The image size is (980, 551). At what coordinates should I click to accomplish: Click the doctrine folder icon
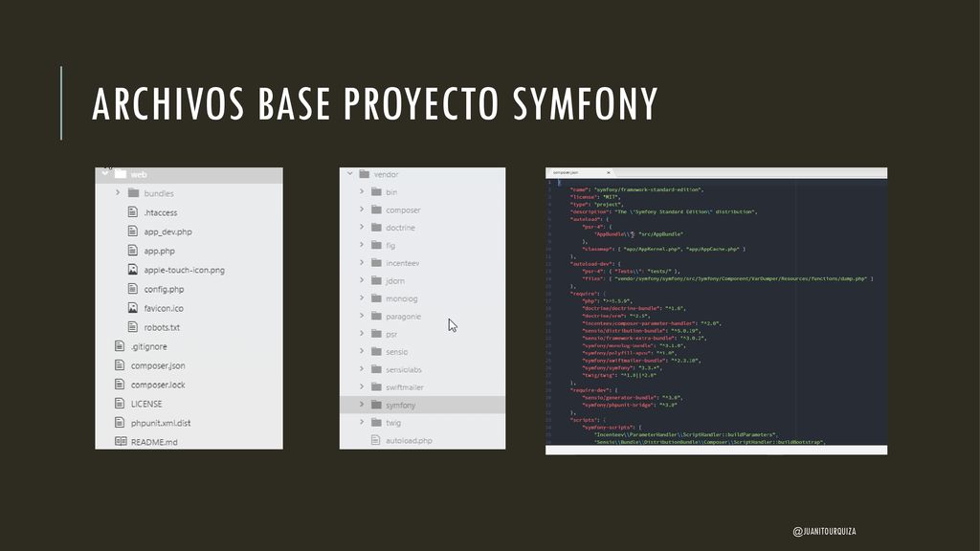(x=376, y=228)
